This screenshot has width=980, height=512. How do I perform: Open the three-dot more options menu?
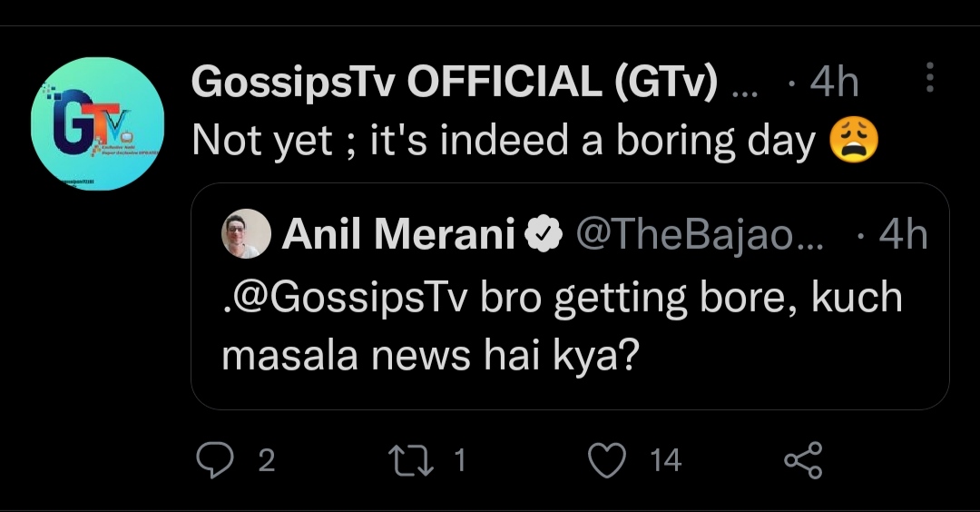point(929,78)
